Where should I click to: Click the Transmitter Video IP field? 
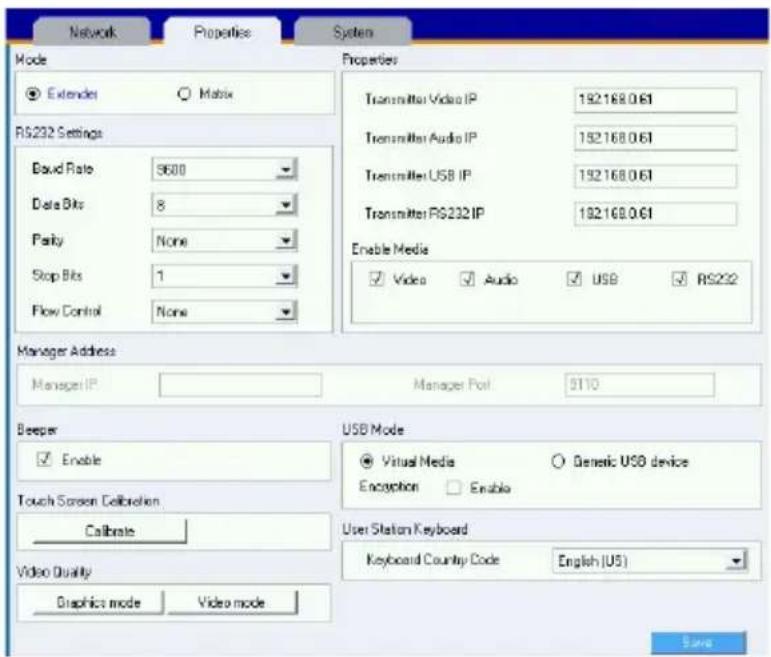click(655, 100)
